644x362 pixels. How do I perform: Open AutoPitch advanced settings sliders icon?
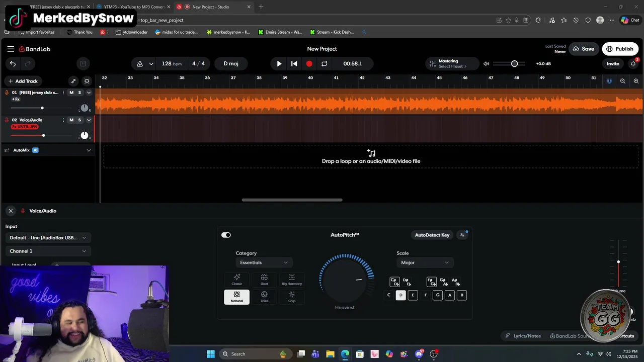click(x=462, y=235)
